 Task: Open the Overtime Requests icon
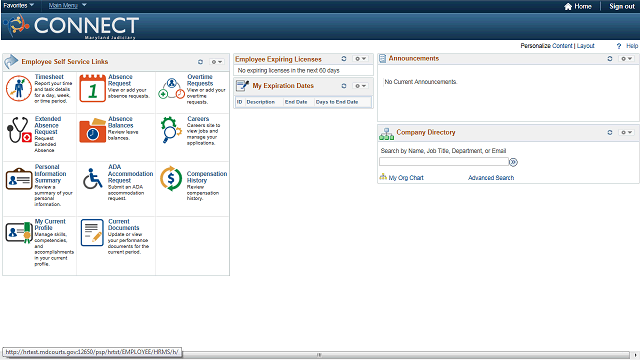click(171, 89)
